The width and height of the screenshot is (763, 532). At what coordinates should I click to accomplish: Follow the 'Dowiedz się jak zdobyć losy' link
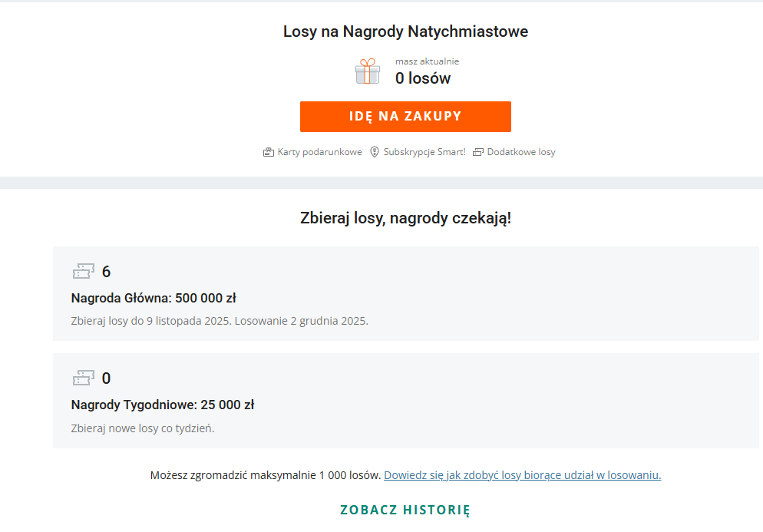pyautogui.click(x=522, y=475)
